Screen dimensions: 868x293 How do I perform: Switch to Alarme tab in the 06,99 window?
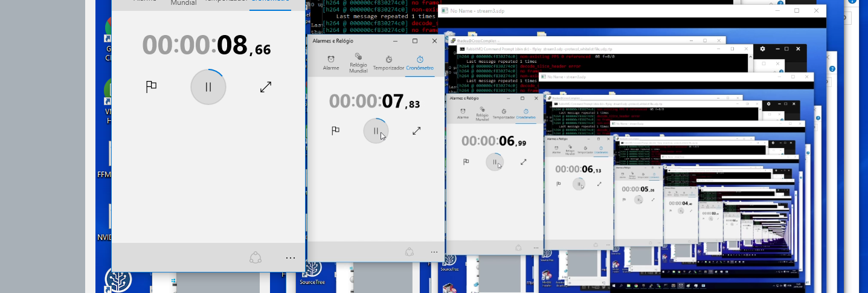pyautogui.click(x=463, y=113)
